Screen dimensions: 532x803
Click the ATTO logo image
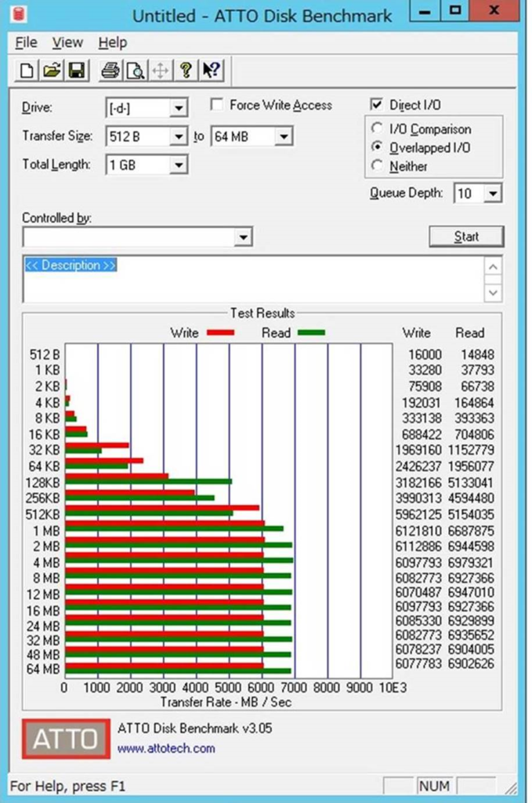[66, 739]
